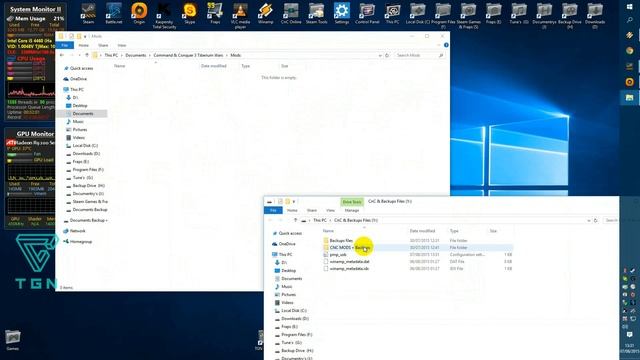Viewport: 640px width, 360px height.
Task: Open the Games folder on the desktop
Action: coord(13,340)
